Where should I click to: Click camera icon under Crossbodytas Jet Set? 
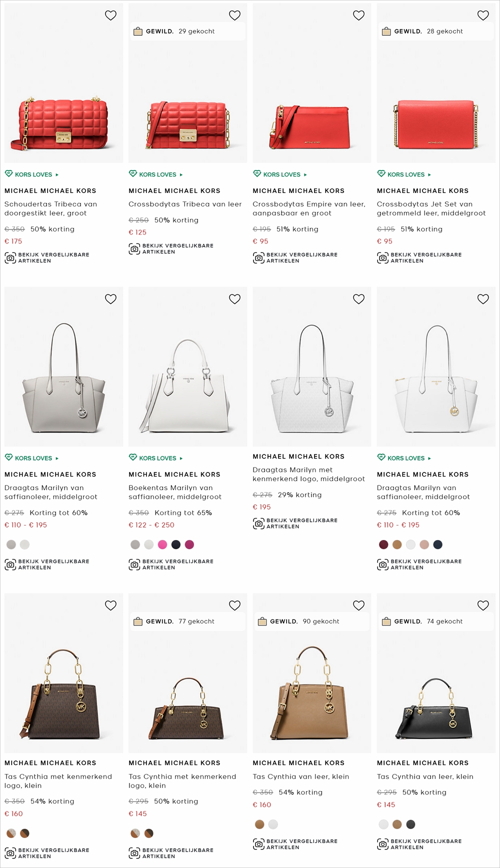(383, 258)
